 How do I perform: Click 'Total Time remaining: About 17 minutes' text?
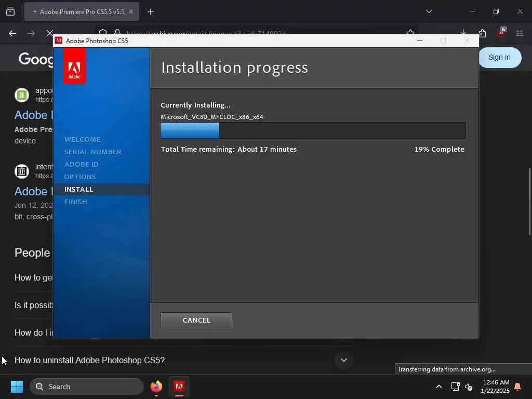tap(229, 149)
